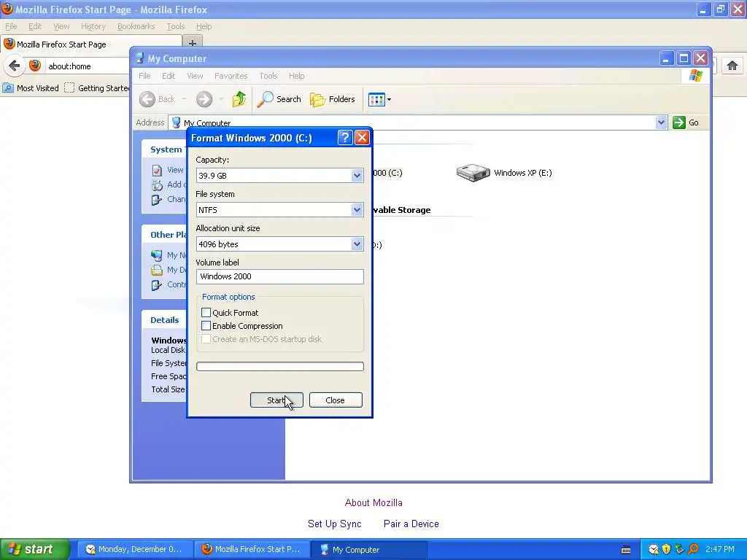747x560 pixels.
Task: Expand the Allocation unit size dropdown
Action: coord(357,244)
